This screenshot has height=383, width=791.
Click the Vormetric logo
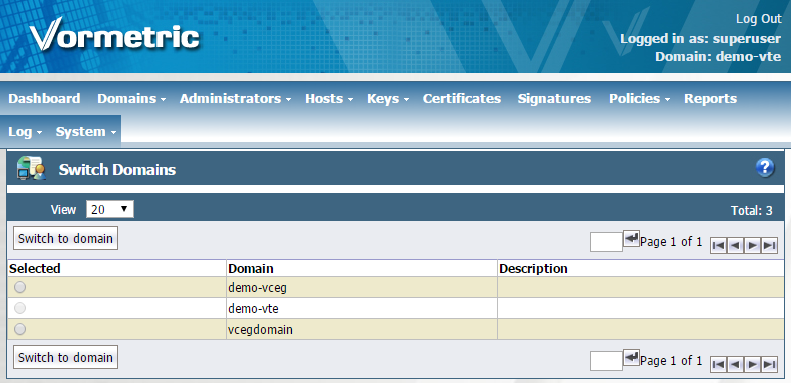(x=115, y=35)
